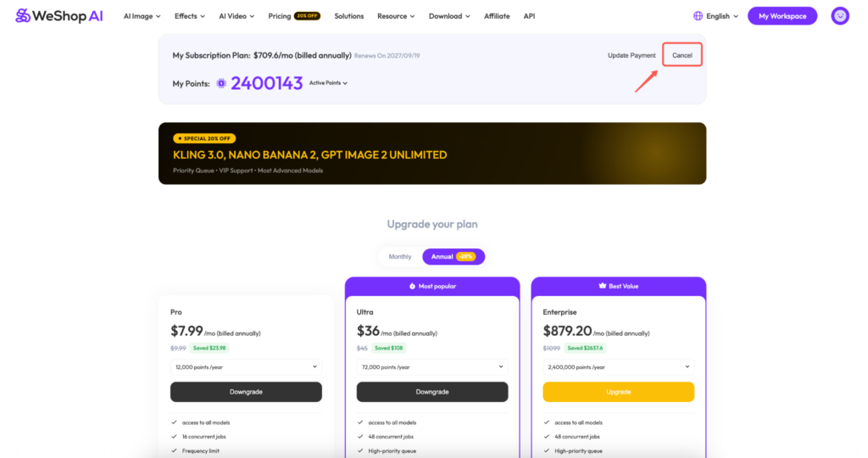Click the globe language icon
868x458 pixels.
698,16
